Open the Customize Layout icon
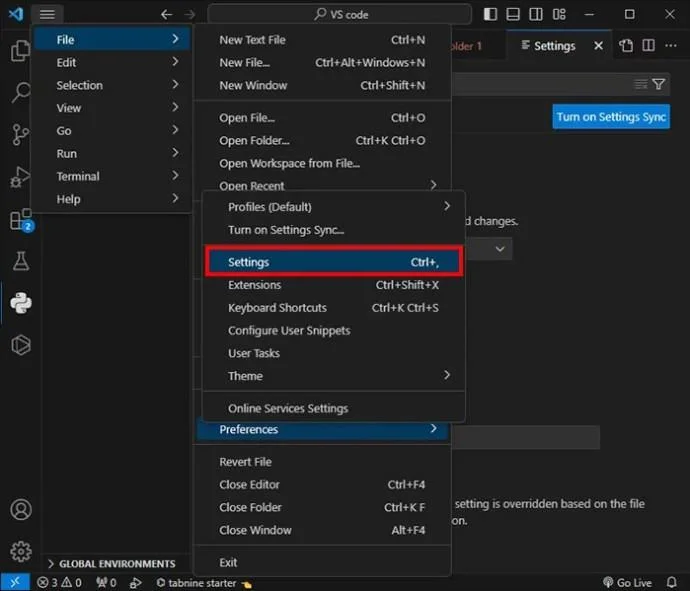690x591 pixels. point(559,14)
